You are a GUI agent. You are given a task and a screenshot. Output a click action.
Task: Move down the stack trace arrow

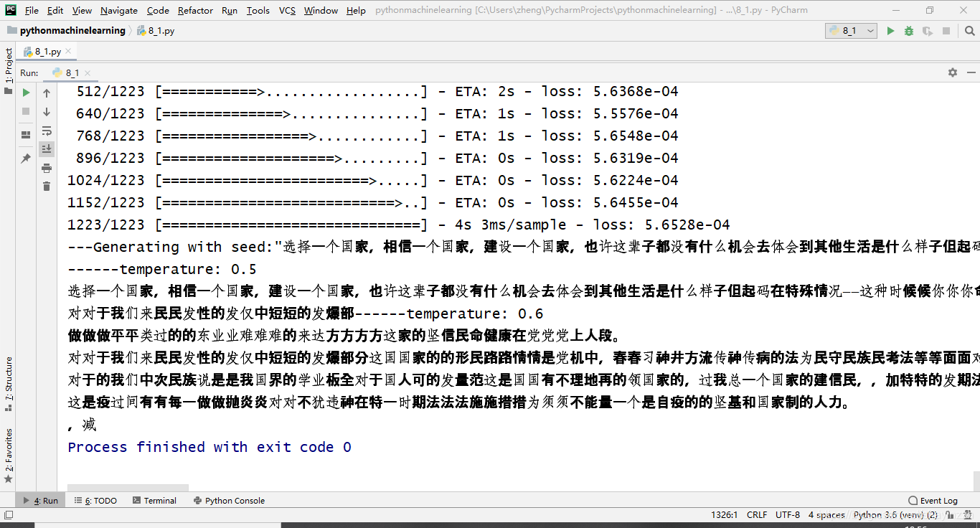[47, 112]
